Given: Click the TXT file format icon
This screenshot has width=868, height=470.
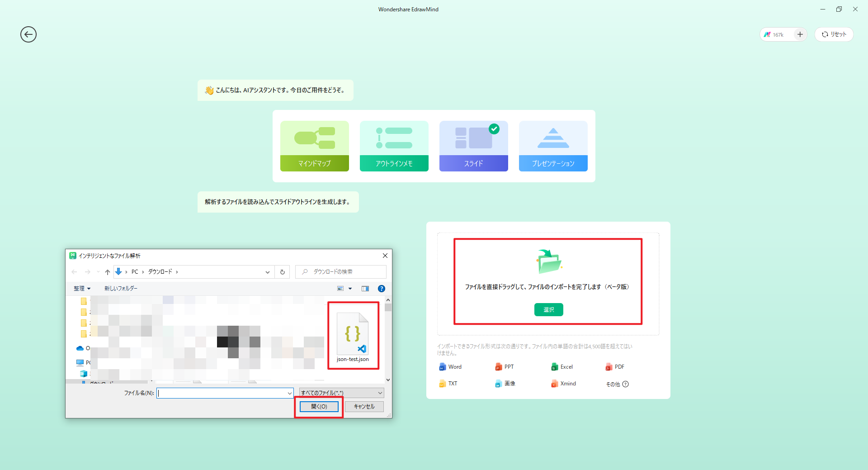Looking at the screenshot, I should point(442,384).
